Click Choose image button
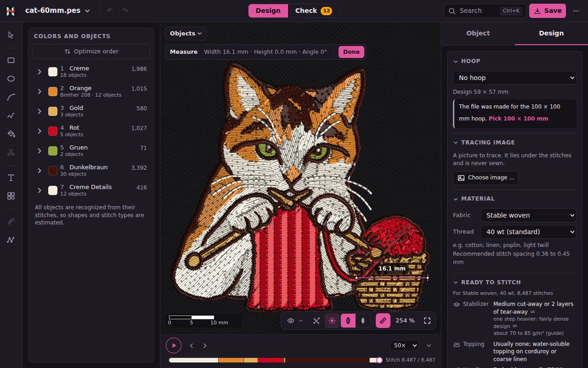Screen dimensions: 588x368 [486, 178]
